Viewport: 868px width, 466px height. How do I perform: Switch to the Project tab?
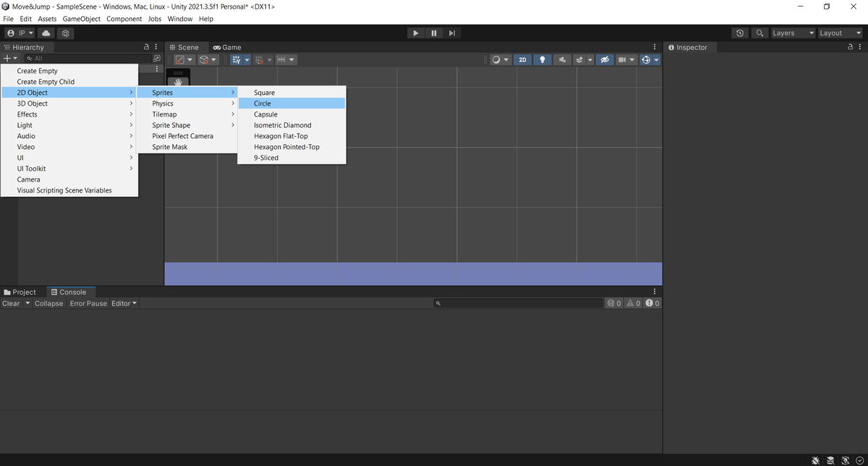(20, 292)
